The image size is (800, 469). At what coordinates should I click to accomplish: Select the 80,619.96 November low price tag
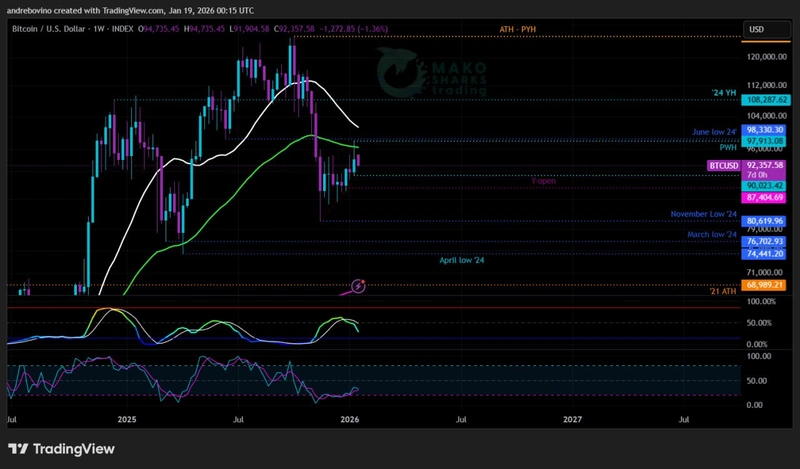click(766, 221)
